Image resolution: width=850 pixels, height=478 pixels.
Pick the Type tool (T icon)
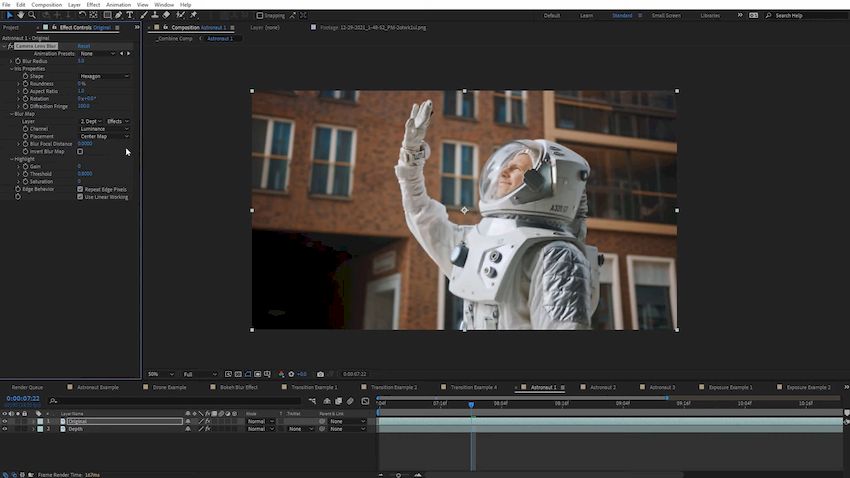click(x=129, y=15)
